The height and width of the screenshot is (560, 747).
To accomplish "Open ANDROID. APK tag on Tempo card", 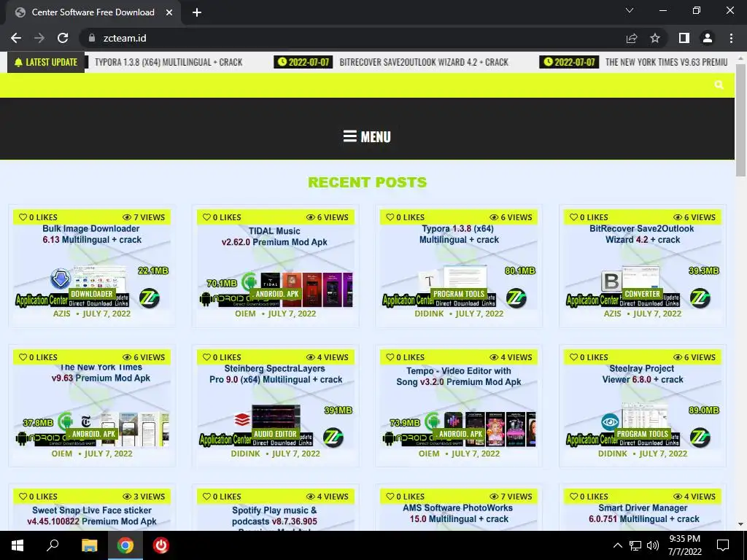I will tap(460, 434).
